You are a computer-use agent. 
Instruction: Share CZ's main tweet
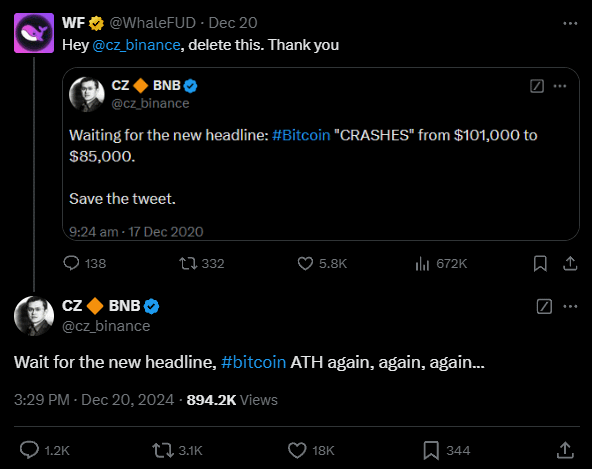[x=565, y=450]
